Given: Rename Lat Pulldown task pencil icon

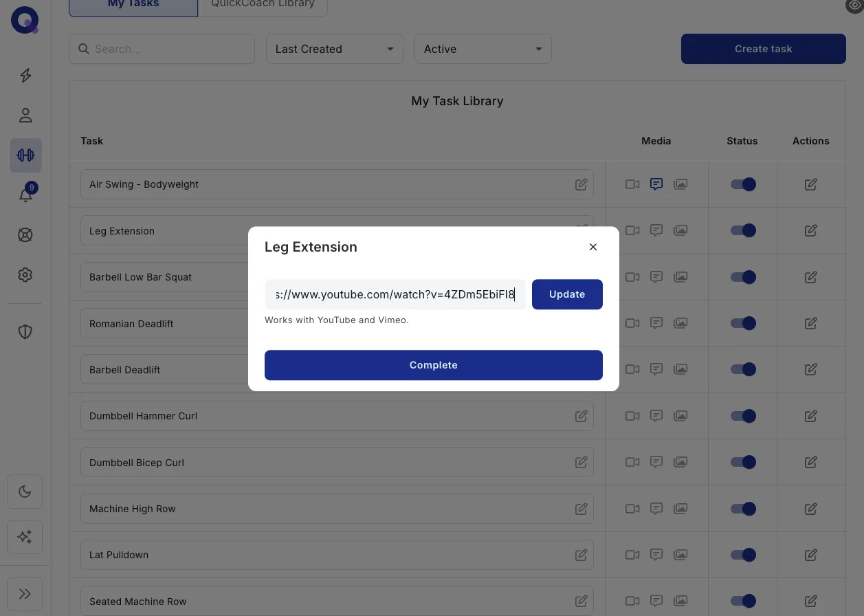Looking at the screenshot, I should coord(581,555).
